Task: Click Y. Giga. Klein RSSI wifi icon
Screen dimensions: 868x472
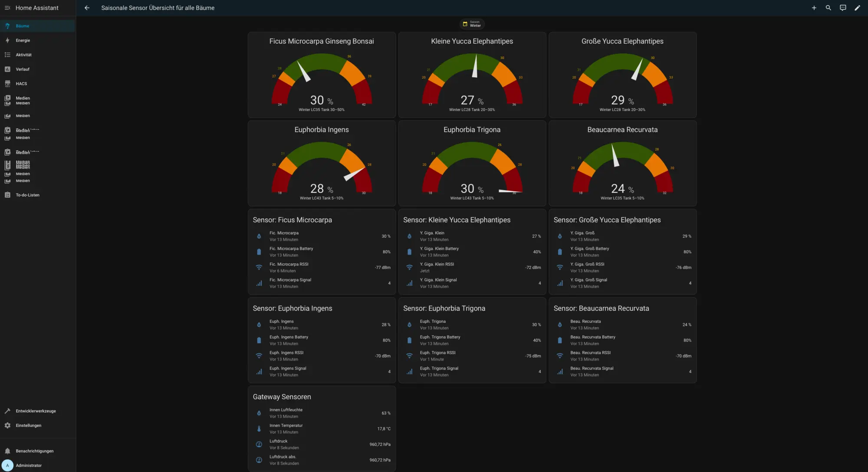Action: (409, 268)
